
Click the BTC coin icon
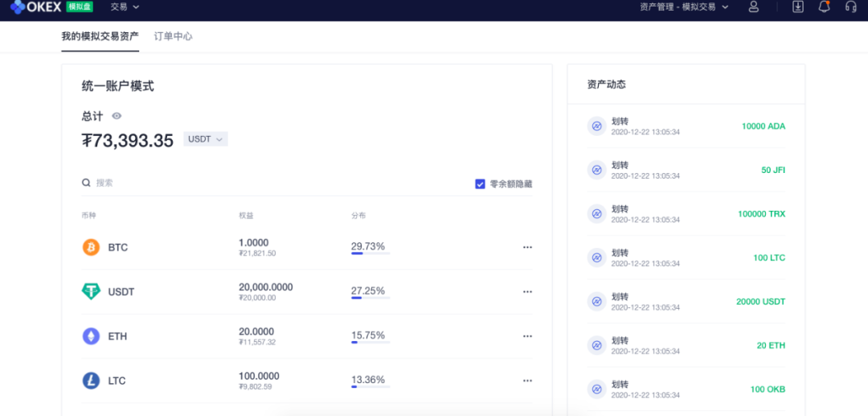pos(91,247)
